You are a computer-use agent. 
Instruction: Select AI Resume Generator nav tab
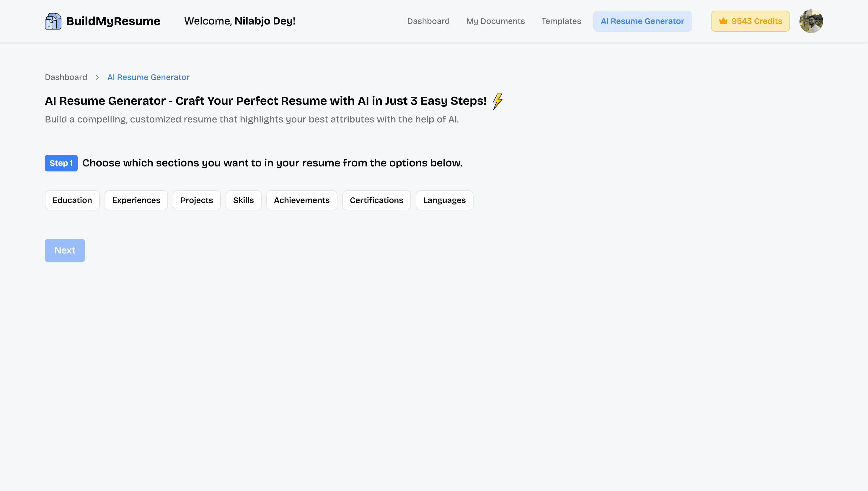(x=642, y=21)
